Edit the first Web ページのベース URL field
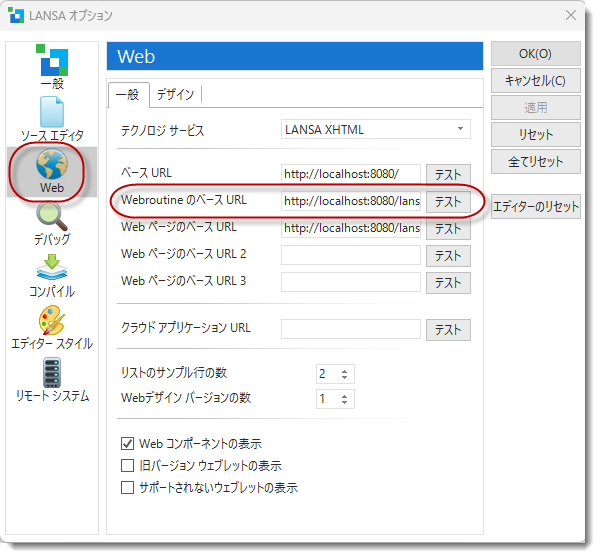 point(351,228)
